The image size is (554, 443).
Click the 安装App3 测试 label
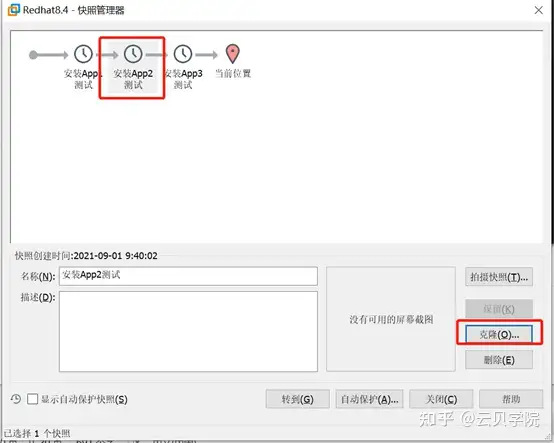pos(183,79)
